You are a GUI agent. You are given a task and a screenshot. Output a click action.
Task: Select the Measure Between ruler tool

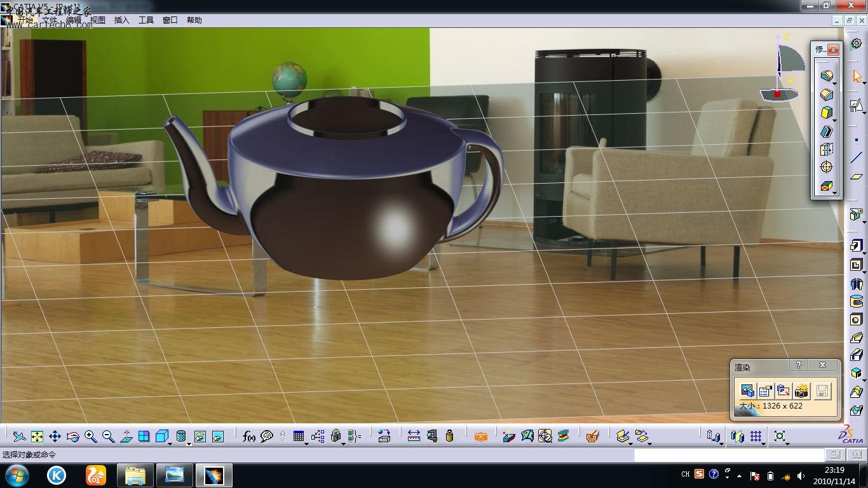click(x=414, y=437)
